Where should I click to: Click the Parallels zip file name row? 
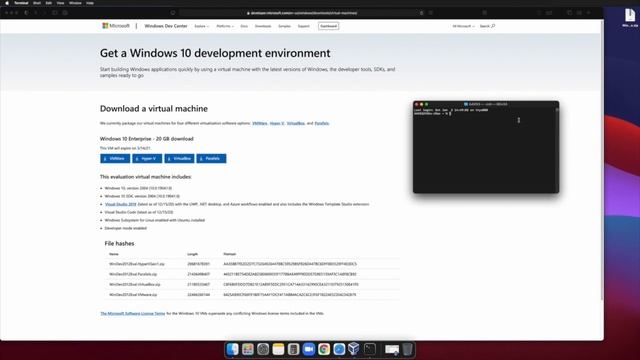tap(133, 274)
